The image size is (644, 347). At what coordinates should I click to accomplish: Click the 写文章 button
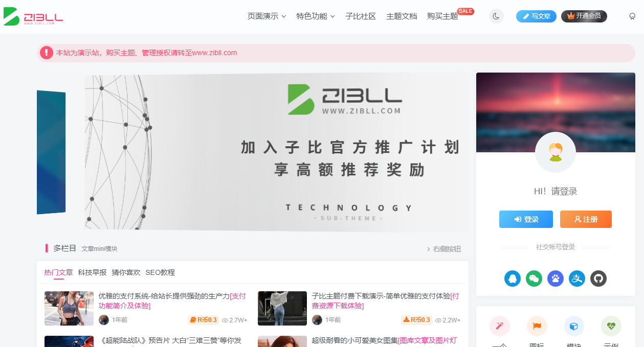pyautogui.click(x=536, y=16)
